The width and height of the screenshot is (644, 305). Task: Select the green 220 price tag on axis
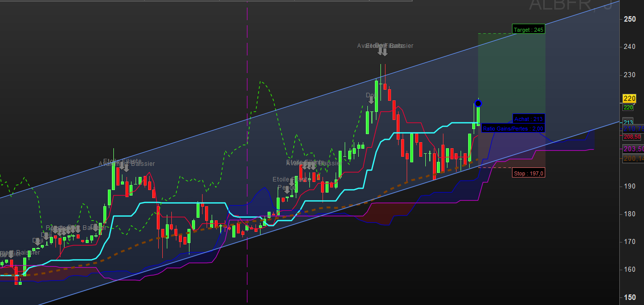[628, 107]
